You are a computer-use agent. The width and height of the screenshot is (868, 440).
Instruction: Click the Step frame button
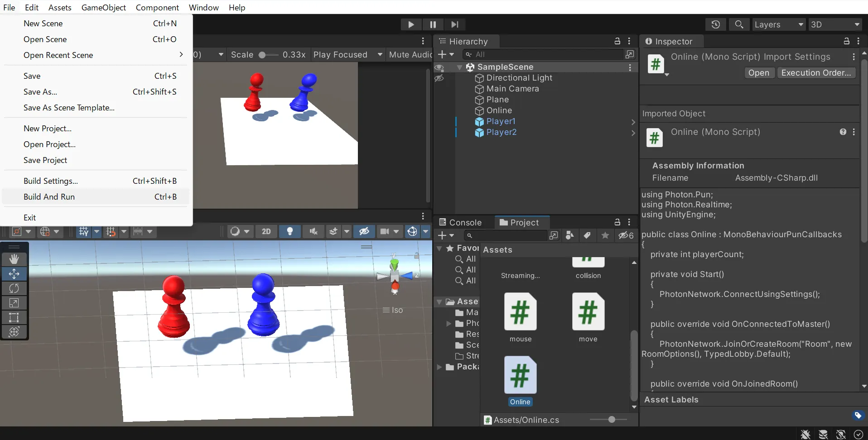[x=455, y=24]
